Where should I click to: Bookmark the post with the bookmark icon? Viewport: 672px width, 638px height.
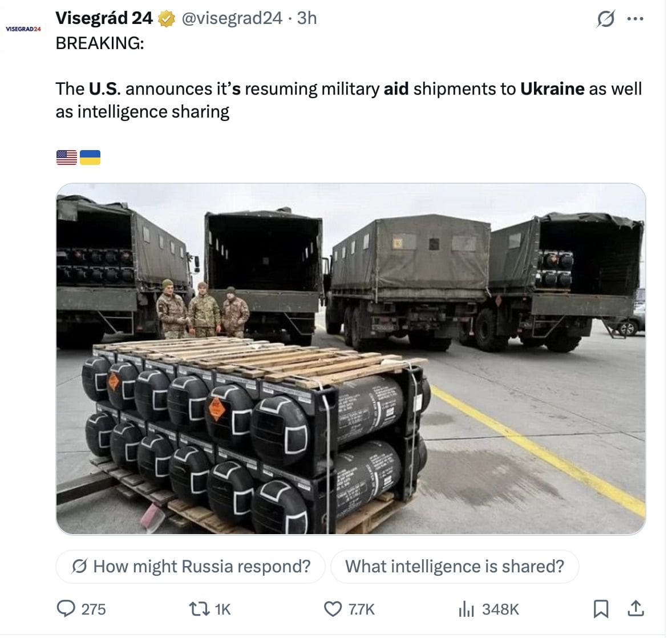[601, 609]
